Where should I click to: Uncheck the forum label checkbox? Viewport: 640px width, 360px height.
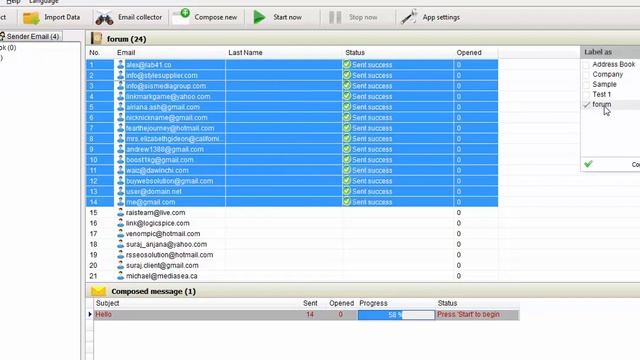[x=586, y=104]
